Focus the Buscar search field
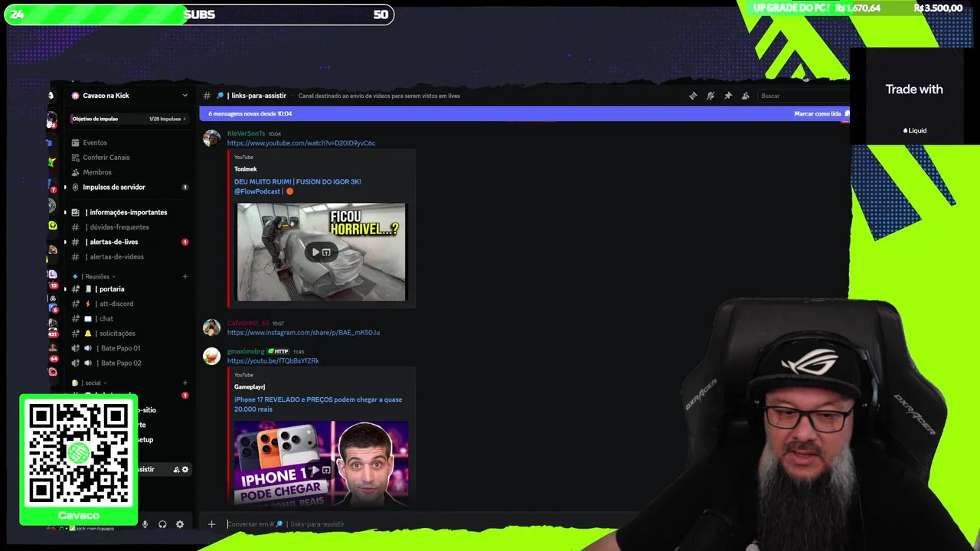The height and width of the screenshot is (551, 980). pos(802,96)
